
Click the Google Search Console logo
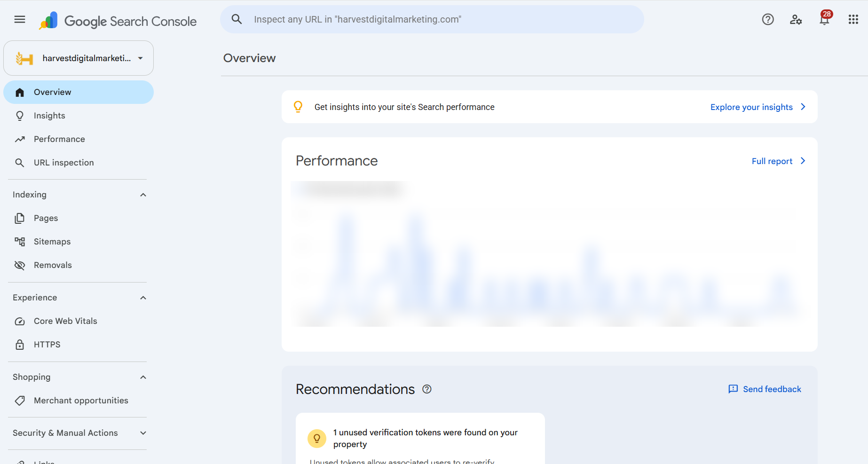(x=118, y=21)
